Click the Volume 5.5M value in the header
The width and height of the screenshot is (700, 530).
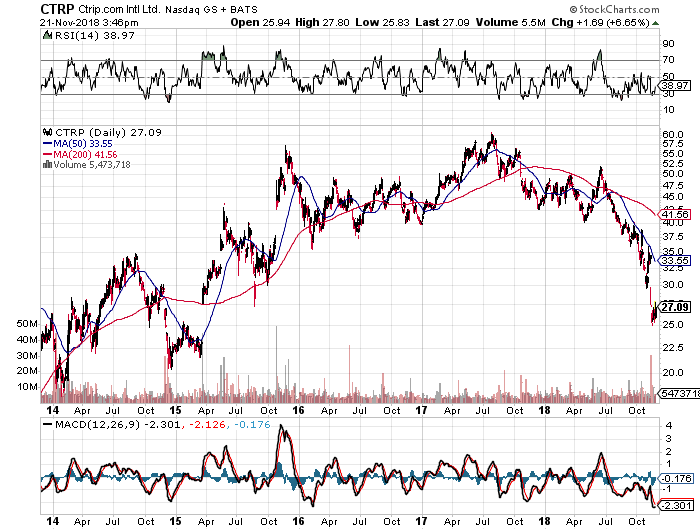click(x=510, y=22)
